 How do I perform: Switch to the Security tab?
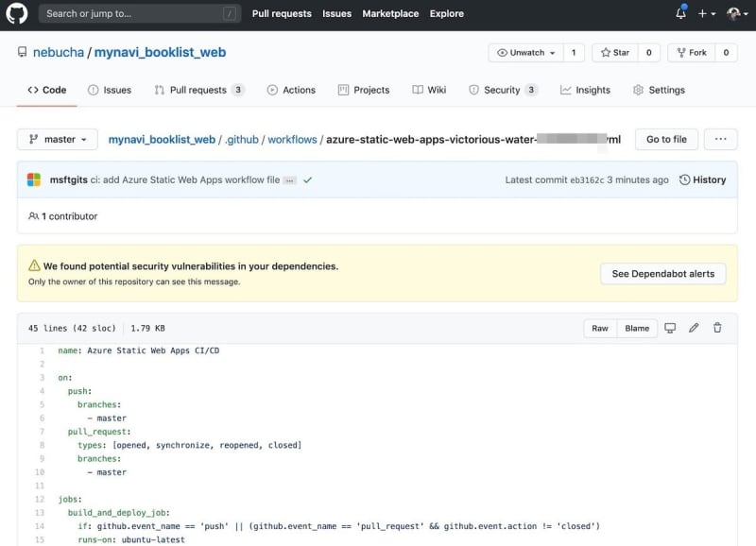click(503, 90)
